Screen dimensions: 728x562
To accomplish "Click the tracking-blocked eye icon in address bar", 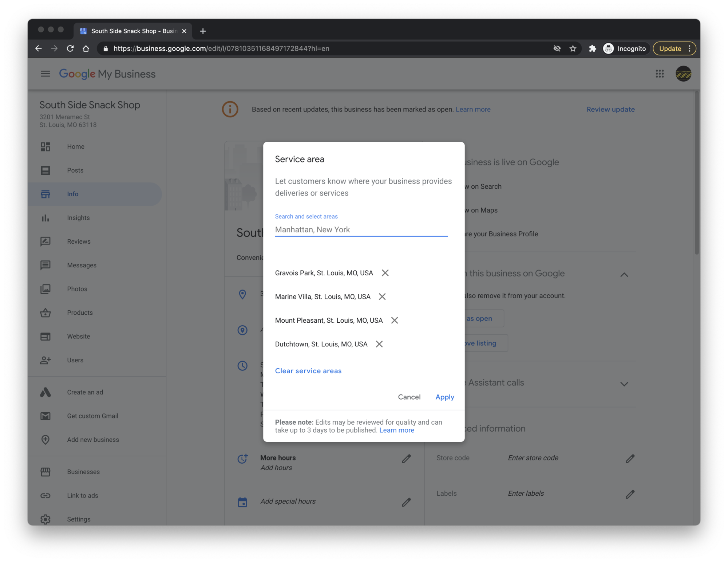I will click(557, 48).
